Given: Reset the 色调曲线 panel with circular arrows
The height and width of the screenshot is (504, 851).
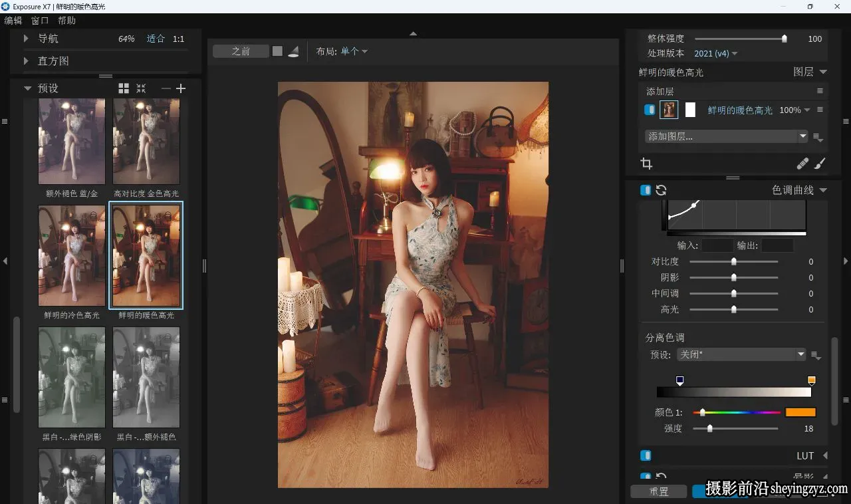Looking at the screenshot, I should click(661, 190).
